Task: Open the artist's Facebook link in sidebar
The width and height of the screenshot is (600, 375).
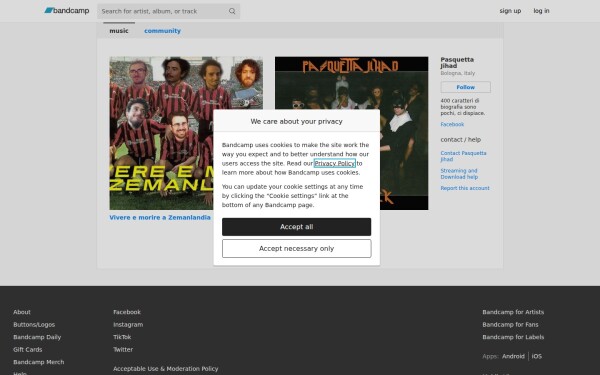Action: pyautogui.click(x=452, y=124)
